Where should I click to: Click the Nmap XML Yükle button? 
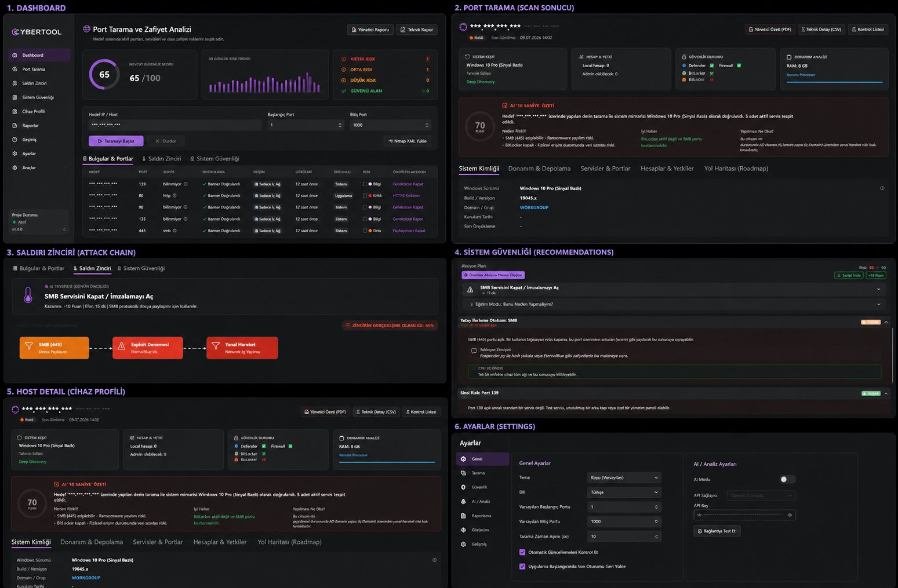408,141
